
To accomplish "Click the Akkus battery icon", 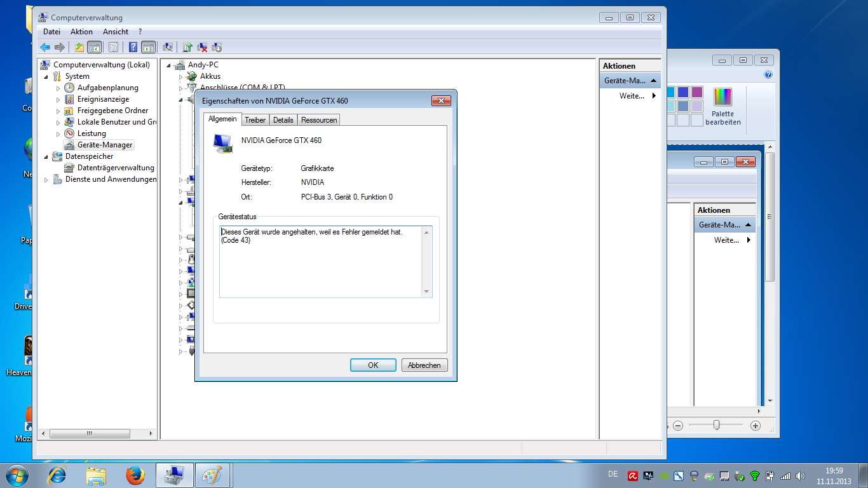I will tap(192, 76).
